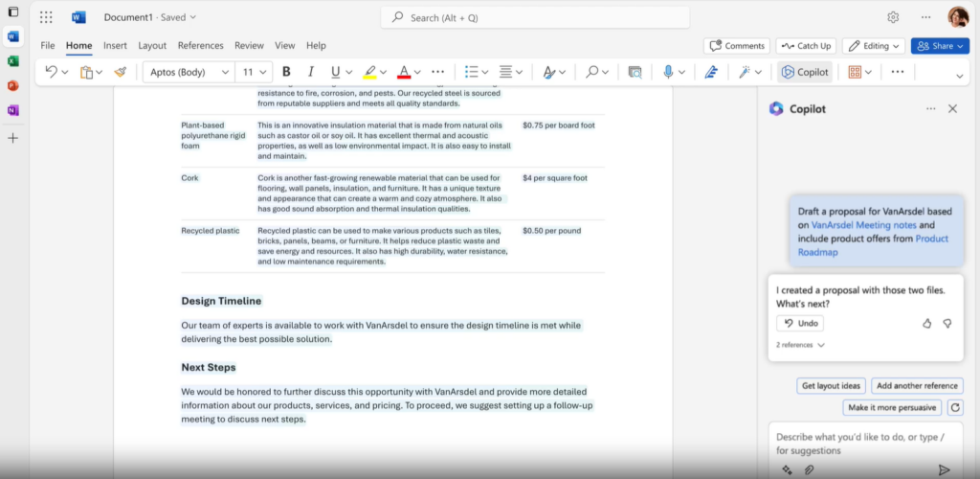
Task: Click the Undo button in Copilot response
Action: [800, 324]
